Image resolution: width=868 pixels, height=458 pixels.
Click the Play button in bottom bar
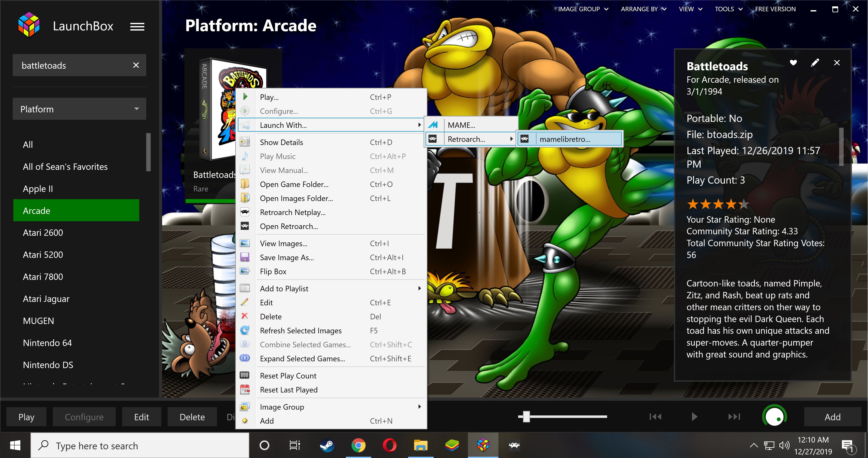[x=26, y=417]
